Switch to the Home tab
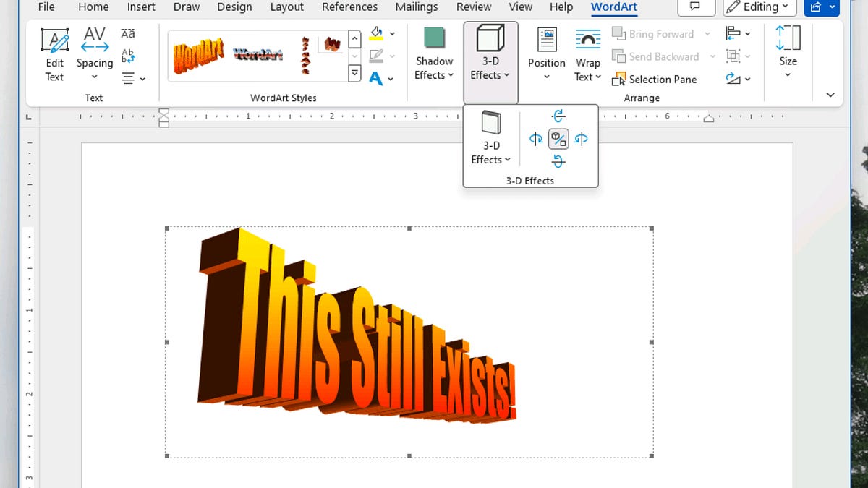Image resolution: width=868 pixels, height=488 pixels. click(93, 7)
